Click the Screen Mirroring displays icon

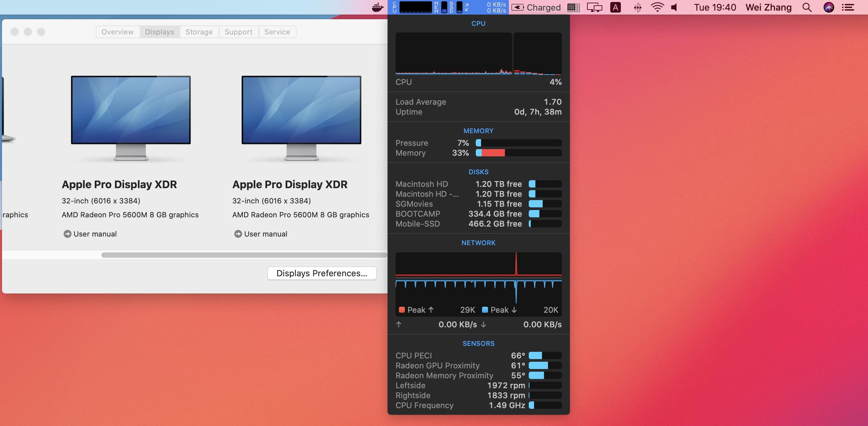pos(595,7)
